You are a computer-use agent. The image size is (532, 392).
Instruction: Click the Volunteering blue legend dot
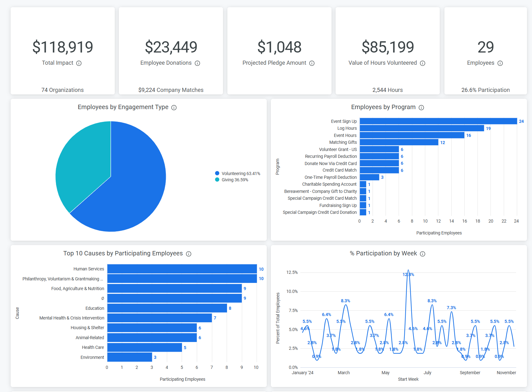[x=217, y=173]
